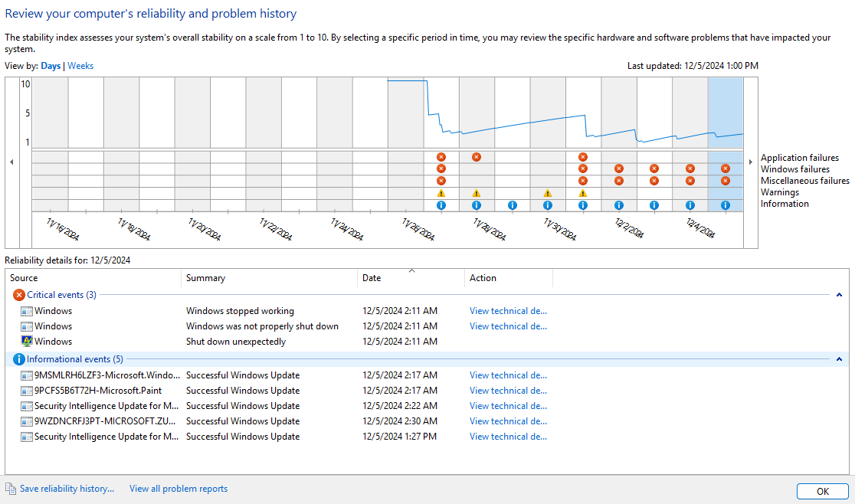The height and width of the screenshot is (504, 855).
Task: Sort the list by Summary column header
Action: click(270, 278)
